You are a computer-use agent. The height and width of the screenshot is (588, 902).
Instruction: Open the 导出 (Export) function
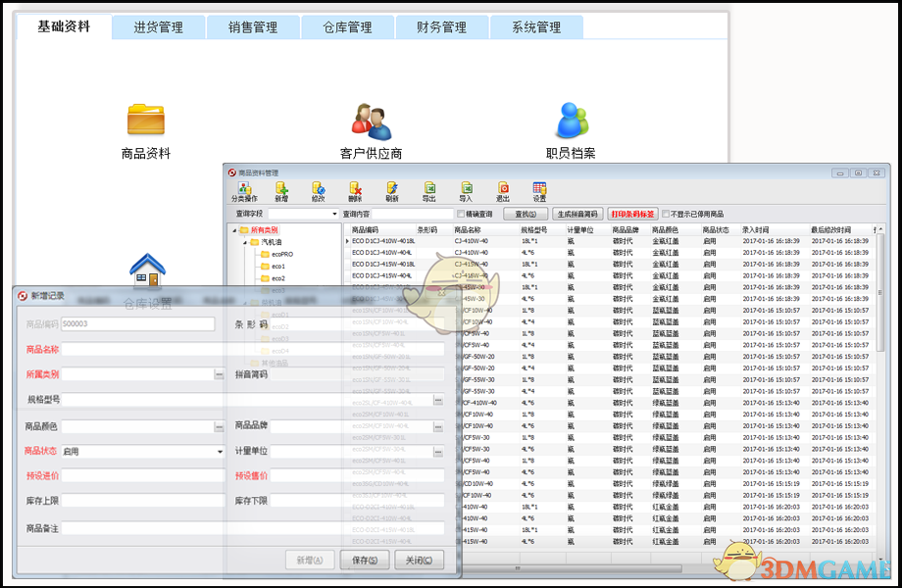[x=430, y=189]
